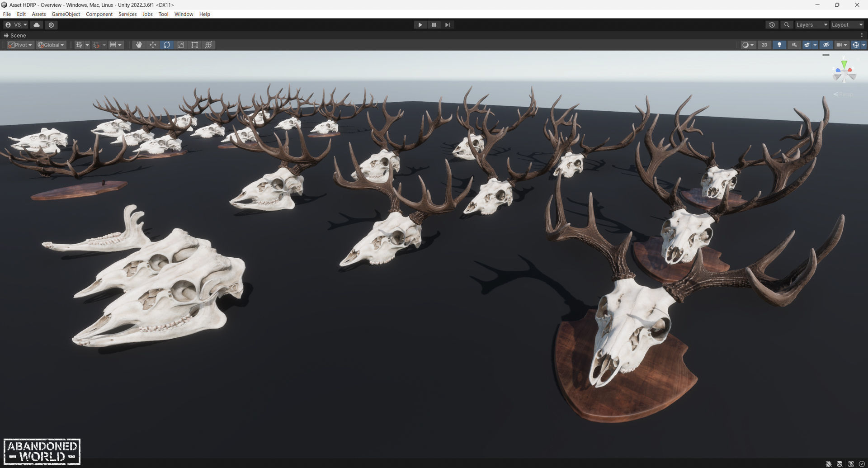Viewport: 868px width, 468px height.
Task: Click the Step frame button
Action: tap(448, 25)
